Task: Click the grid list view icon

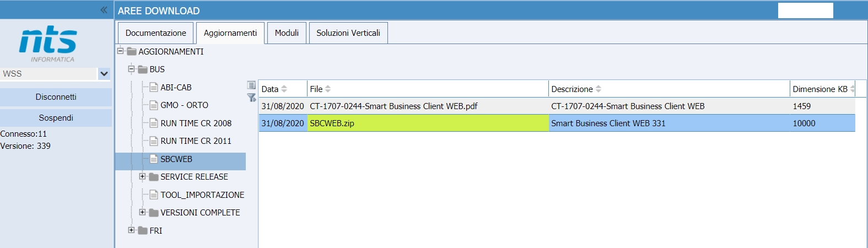Action: pos(251,85)
